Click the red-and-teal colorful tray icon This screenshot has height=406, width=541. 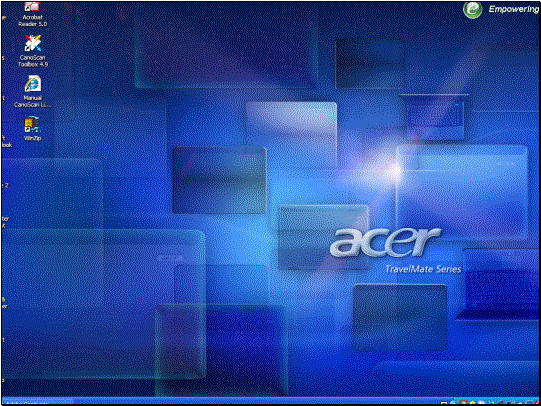pyautogui.click(x=463, y=403)
